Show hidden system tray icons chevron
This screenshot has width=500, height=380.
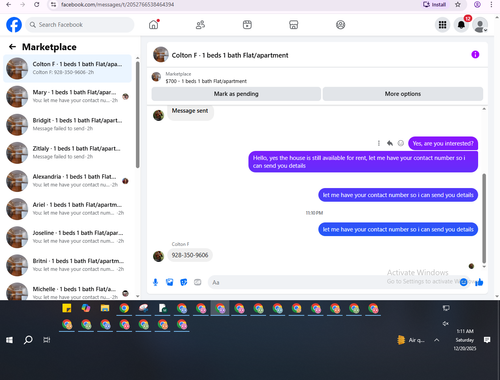[x=436, y=340]
